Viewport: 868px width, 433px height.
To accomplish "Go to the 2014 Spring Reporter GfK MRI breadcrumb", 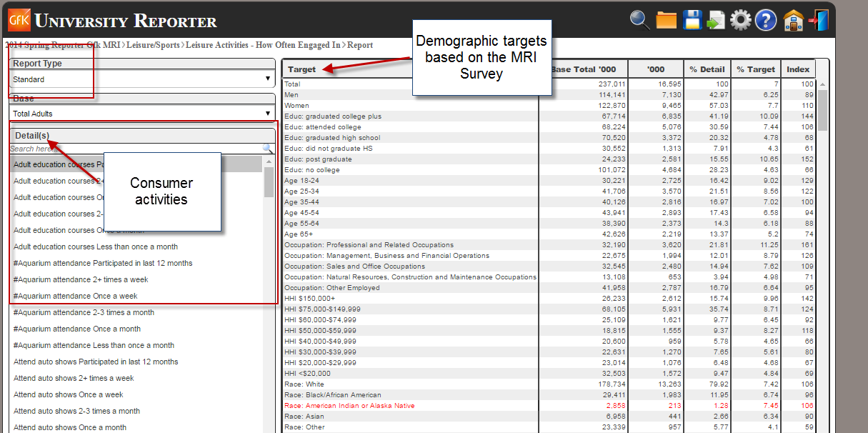I will pyautogui.click(x=64, y=45).
